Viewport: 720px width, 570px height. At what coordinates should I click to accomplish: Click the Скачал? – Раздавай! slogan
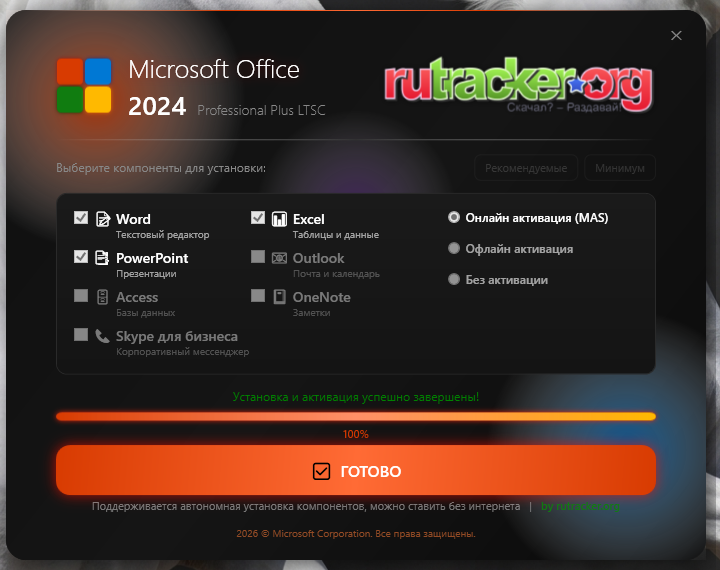pyautogui.click(x=564, y=107)
